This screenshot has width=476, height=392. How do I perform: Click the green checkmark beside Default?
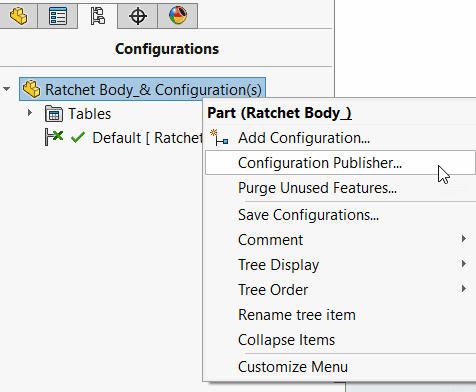78,137
